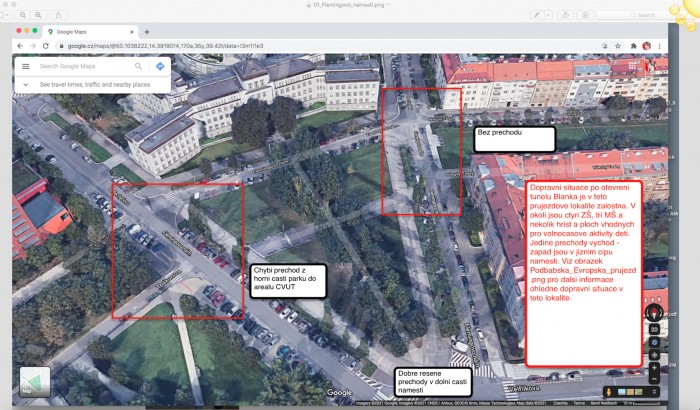
Task: Click the install icon left of the star
Action: point(604,46)
